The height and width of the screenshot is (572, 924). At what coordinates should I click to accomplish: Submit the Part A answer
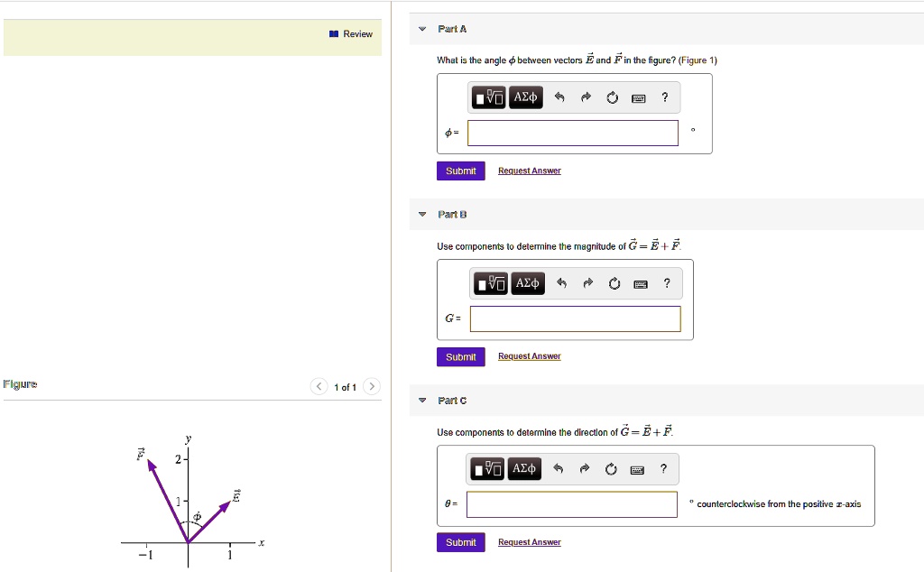460,171
